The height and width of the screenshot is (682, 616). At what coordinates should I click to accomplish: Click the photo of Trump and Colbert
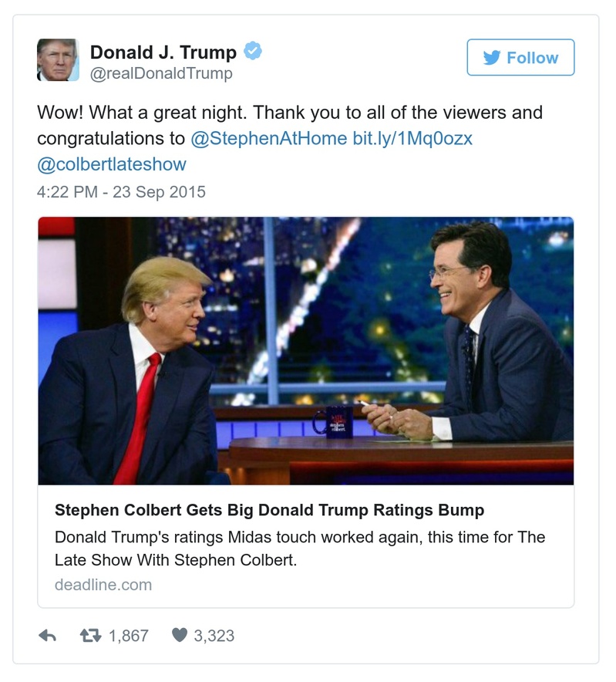click(308, 351)
